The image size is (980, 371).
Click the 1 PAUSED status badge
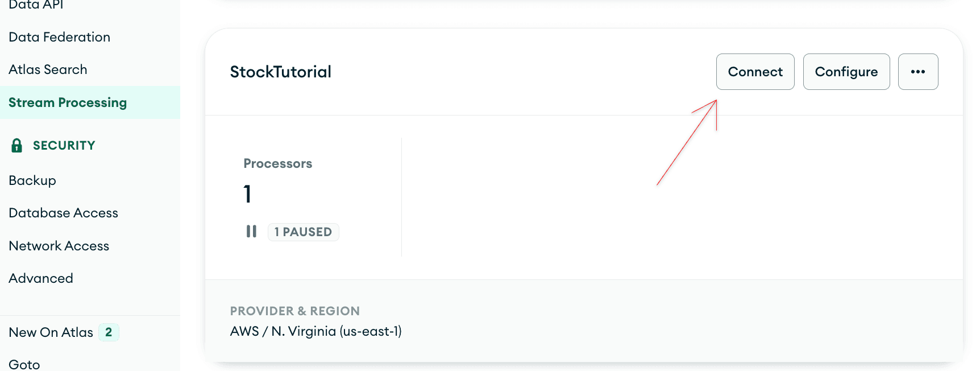coord(303,232)
